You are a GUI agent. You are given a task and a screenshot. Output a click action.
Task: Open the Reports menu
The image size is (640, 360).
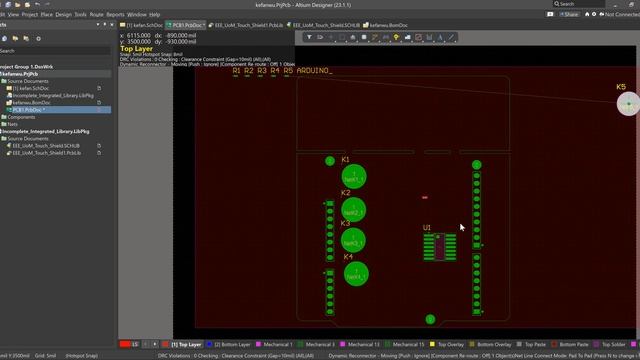pyautogui.click(x=115, y=15)
